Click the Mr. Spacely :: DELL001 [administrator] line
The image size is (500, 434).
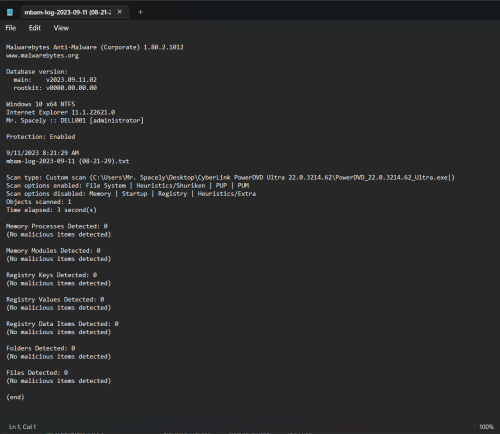75,120
